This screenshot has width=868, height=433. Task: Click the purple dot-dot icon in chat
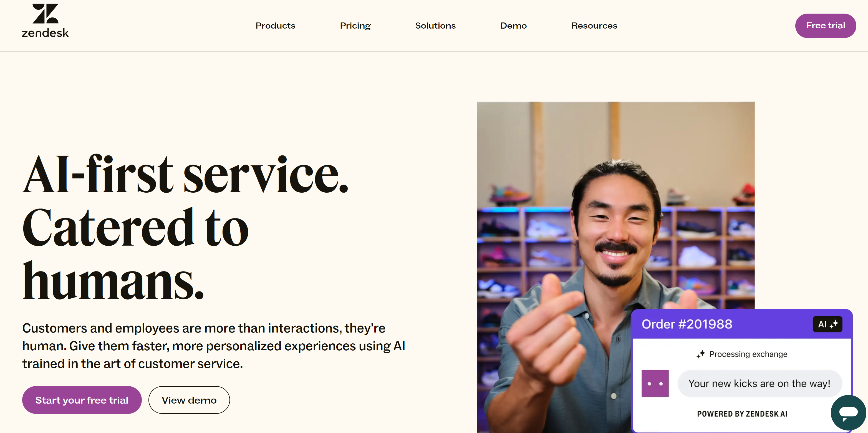tap(655, 382)
